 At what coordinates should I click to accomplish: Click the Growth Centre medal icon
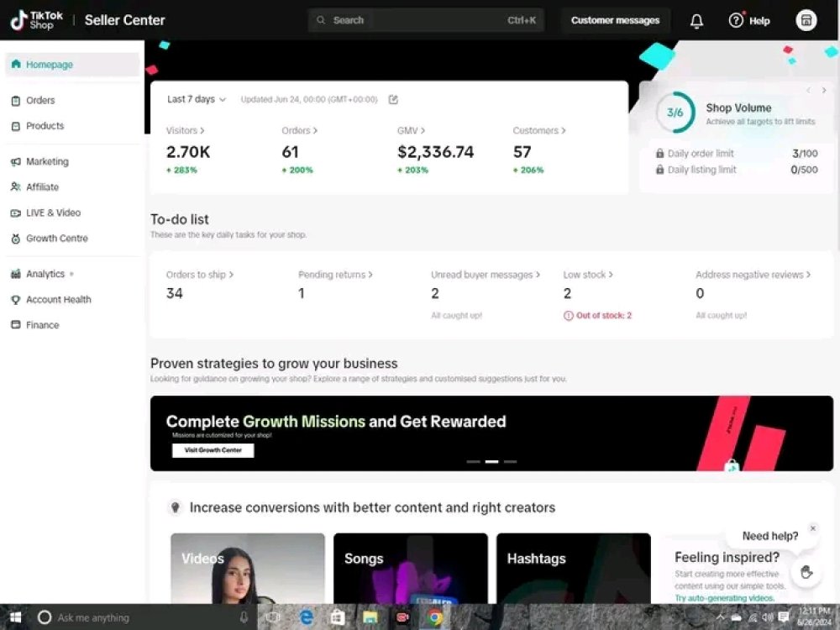coord(15,239)
